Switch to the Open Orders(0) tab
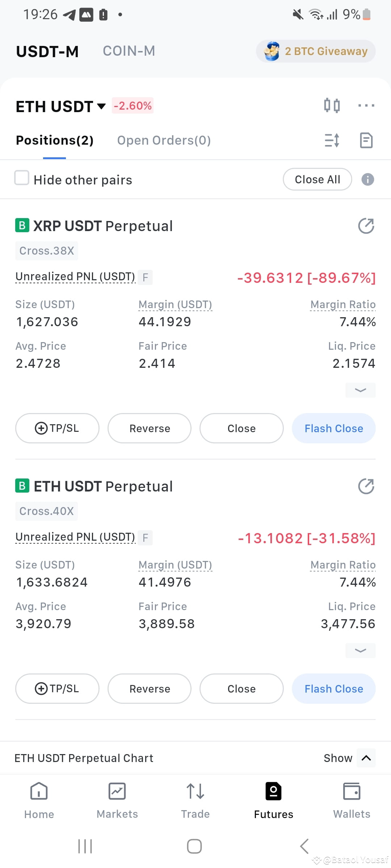The image size is (391, 868). [x=164, y=140]
